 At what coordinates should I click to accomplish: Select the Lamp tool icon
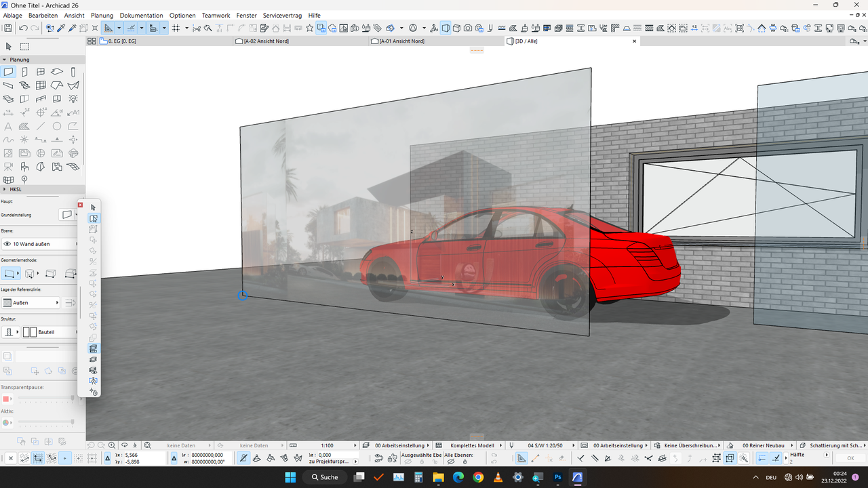coord(73,99)
